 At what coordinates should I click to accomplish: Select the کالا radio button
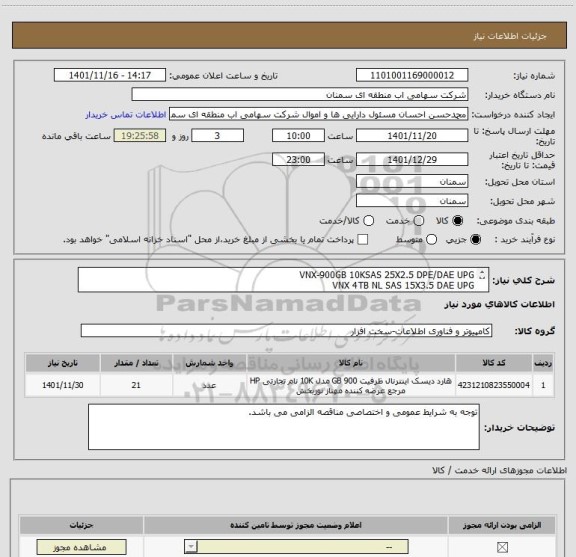458,221
